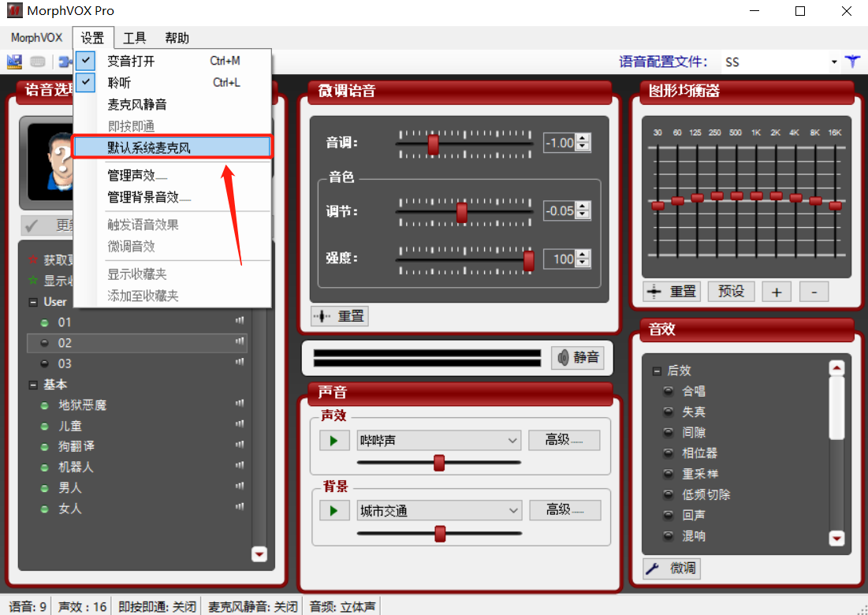Open the 城市交通 background dropdown
The width and height of the screenshot is (868, 615).
tap(438, 509)
